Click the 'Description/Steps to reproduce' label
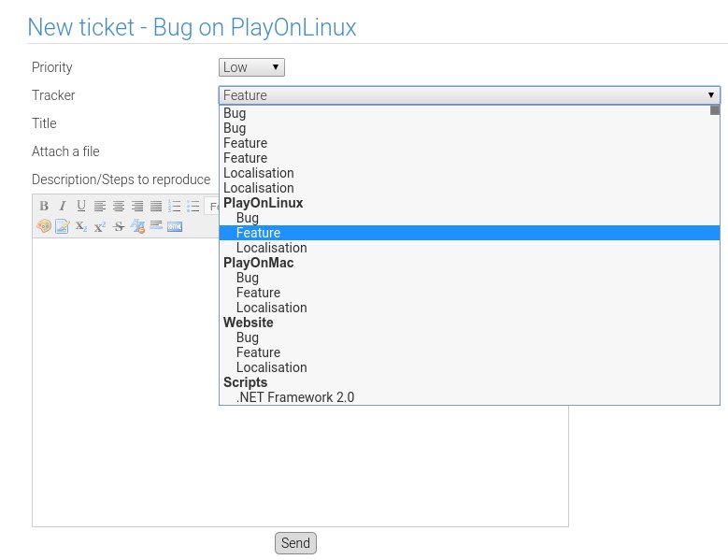 pyautogui.click(x=121, y=179)
